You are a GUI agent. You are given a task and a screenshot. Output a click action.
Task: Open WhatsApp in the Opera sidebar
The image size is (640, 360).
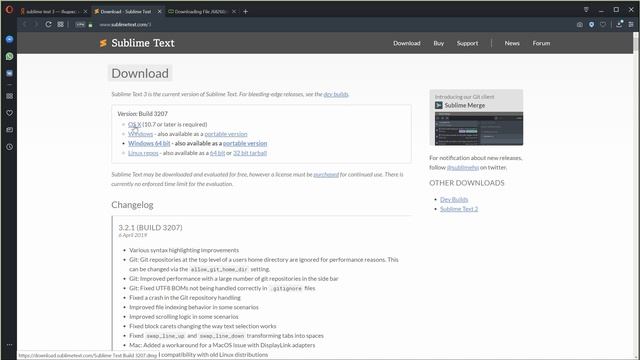9,56
